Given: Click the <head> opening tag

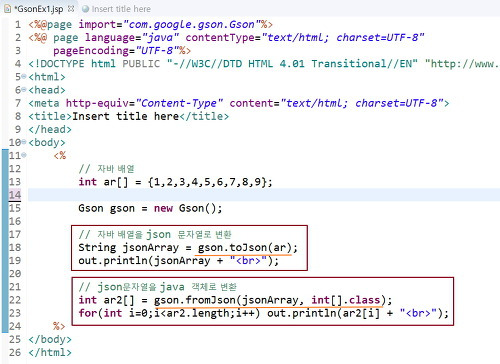Looking at the screenshot, I should 47,90.
